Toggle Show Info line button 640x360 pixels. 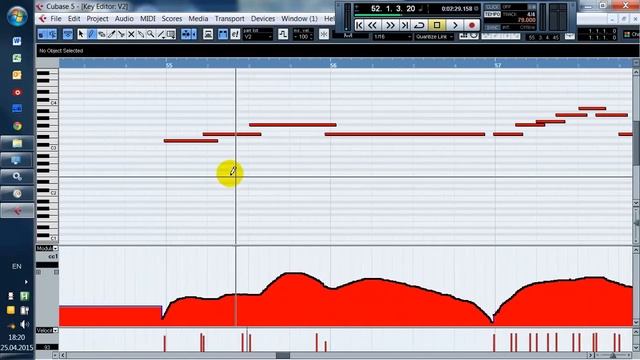68,34
